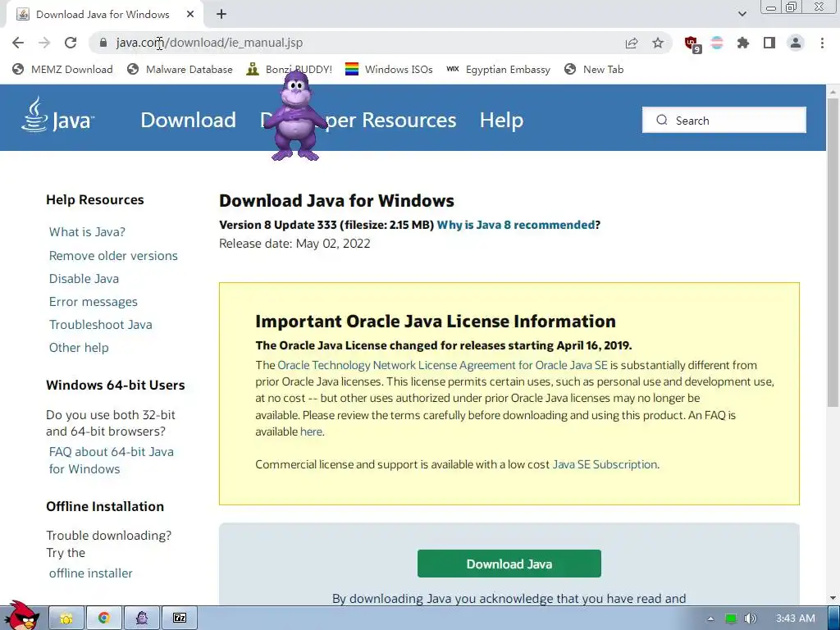Open the Chrome profile avatar
The width and height of the screenshot is (840, 630).
point(796,43)
